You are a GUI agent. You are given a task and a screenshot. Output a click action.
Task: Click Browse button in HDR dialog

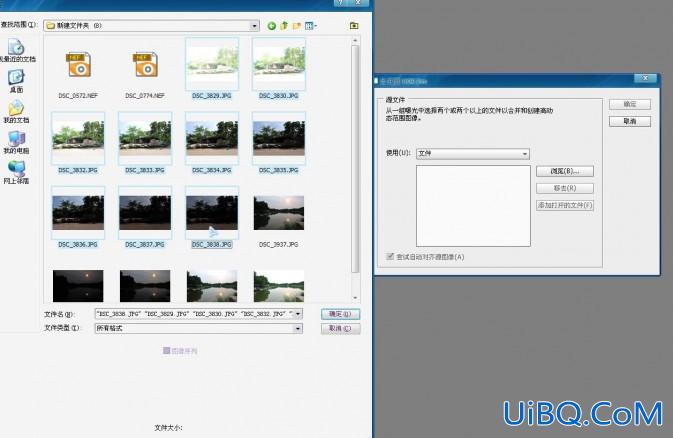(x=565, y=171)
